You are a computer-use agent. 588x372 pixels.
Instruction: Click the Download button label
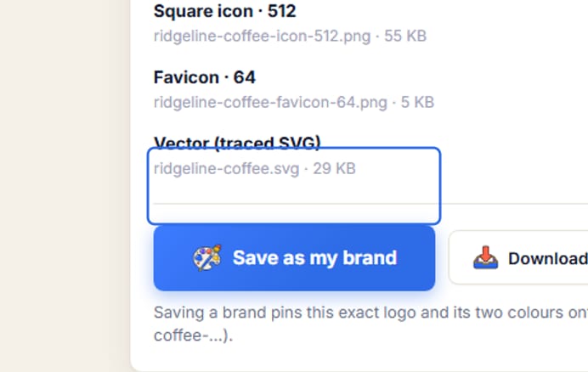548,258
